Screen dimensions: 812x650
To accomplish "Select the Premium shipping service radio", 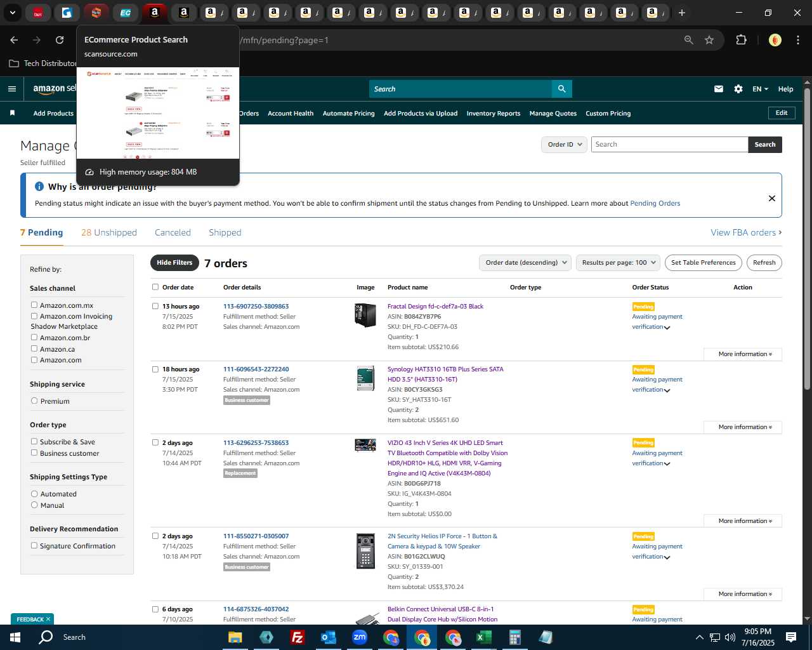I will pyautogui.click(x=34, y=401).
